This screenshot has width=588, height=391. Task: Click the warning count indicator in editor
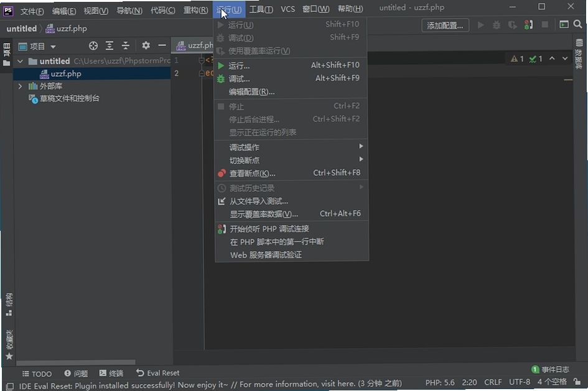[517, 59]
